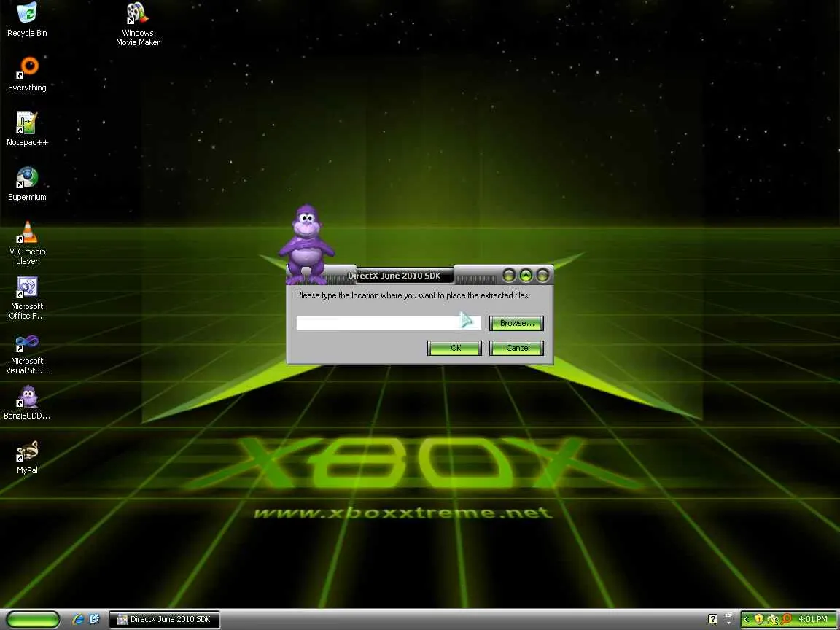840x630 pixels.
Task: Expand hidden tray icons chevron
Action: (747, 619)
